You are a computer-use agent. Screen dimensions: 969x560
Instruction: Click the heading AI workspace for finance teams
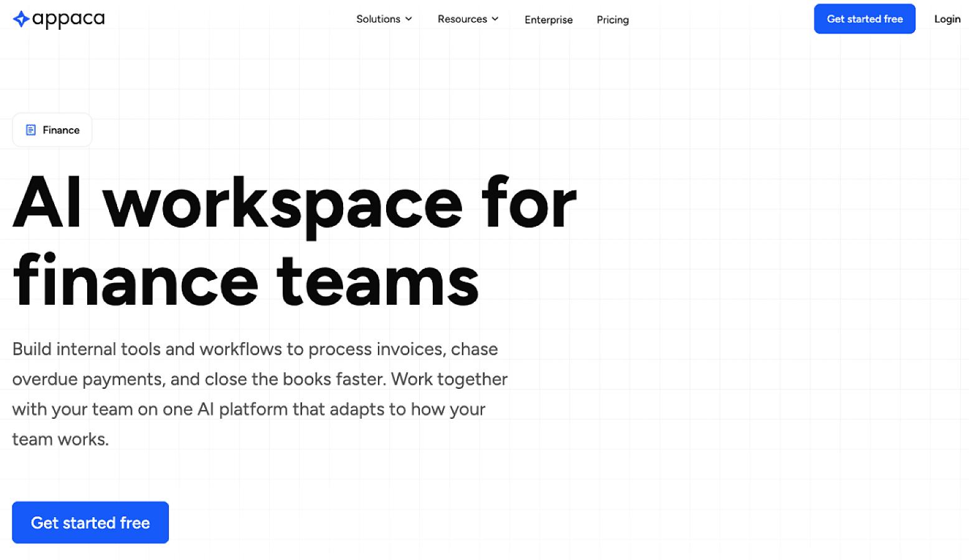tap(295, 241)
